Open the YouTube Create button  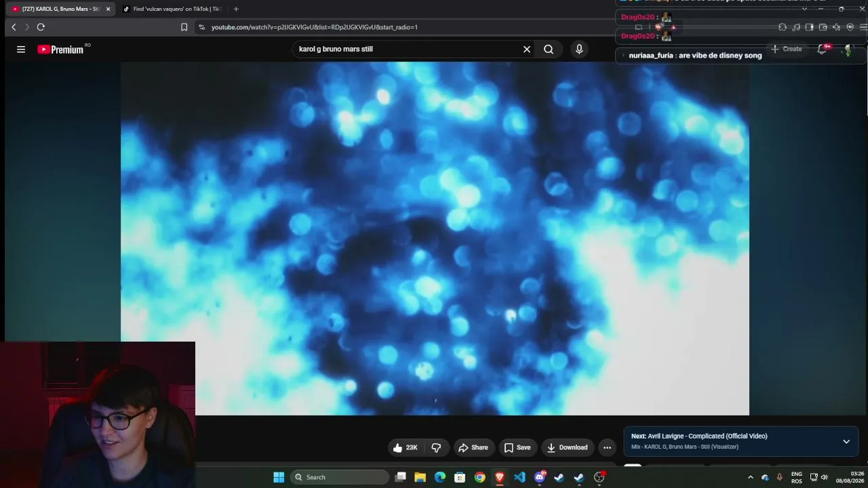pyautogui.click(x=787, y=49)
